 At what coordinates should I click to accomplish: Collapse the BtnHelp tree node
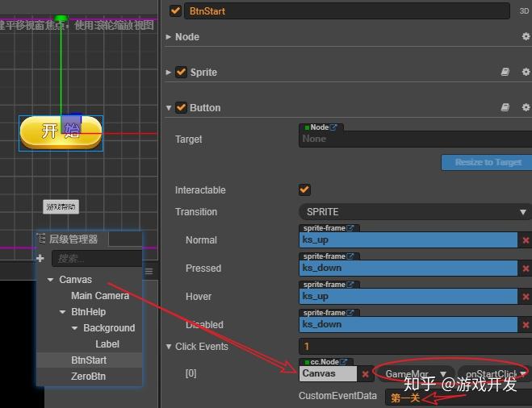63,312
